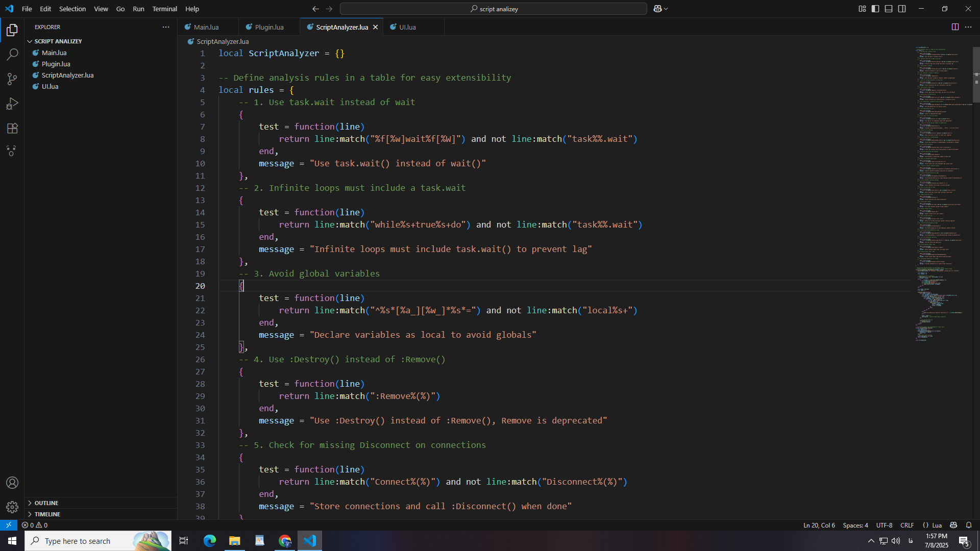Open the Search view in the activity bar
The height and width of the screenshot is (551, 980).
12,54
